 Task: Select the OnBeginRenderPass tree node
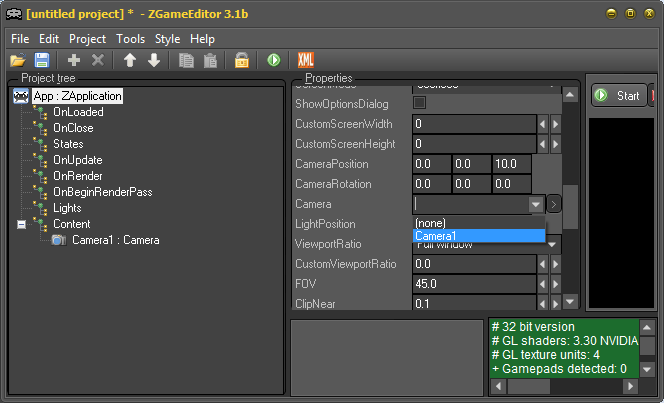(102, 192)
